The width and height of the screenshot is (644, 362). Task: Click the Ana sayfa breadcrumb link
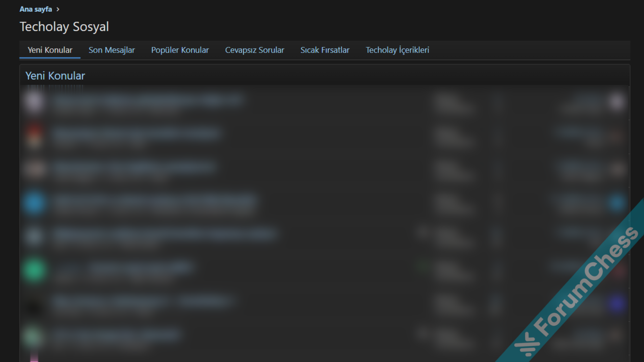[x=36, y=9]
